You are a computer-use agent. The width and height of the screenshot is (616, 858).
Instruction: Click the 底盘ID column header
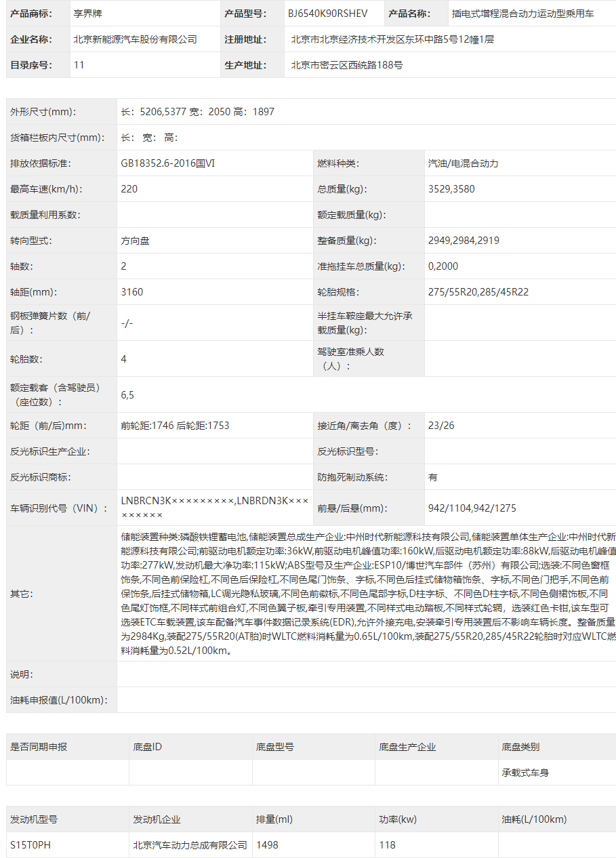[x=148, y=747]
